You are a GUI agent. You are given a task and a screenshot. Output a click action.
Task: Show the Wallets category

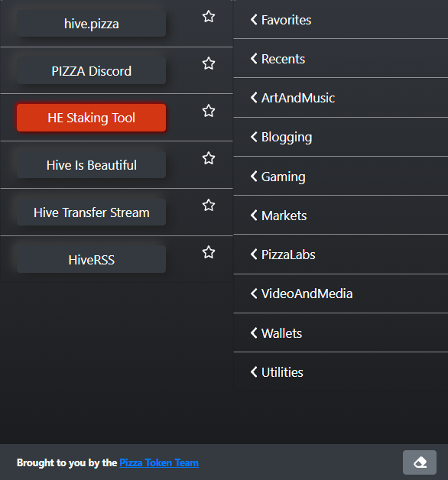(x=340, y=333)
